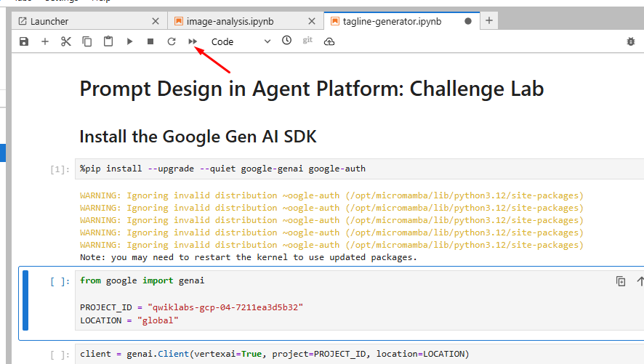Click the pip install code cell
The width and height of the screenshot is (644, 364).
point(359,169)
